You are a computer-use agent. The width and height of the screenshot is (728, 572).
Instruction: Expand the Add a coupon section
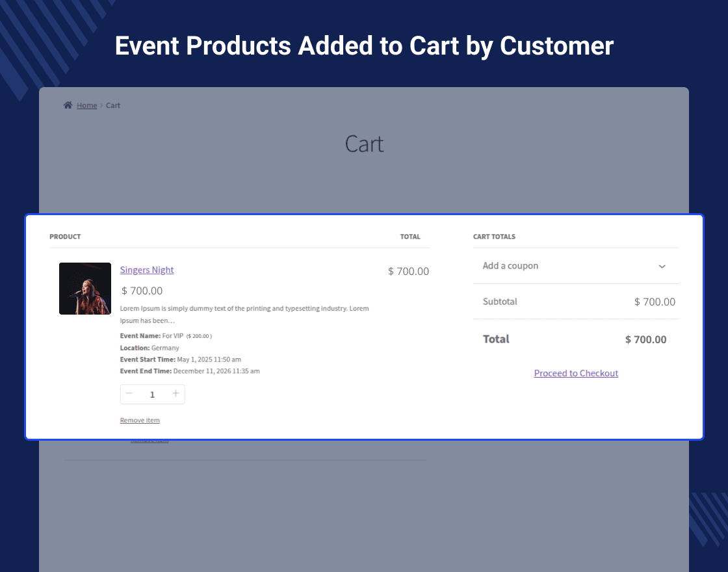pos(510,266)
